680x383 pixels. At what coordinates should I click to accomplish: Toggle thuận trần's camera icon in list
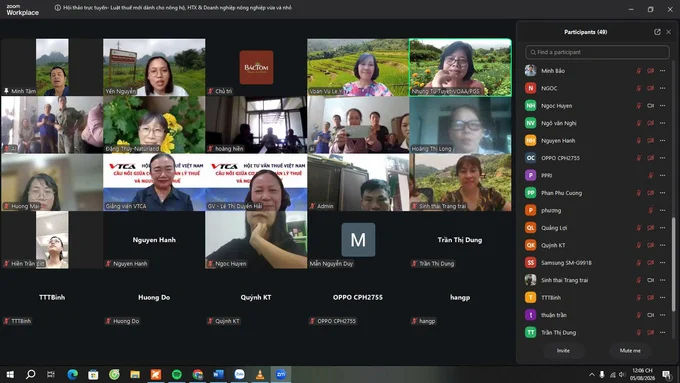(x=651, y=315)
